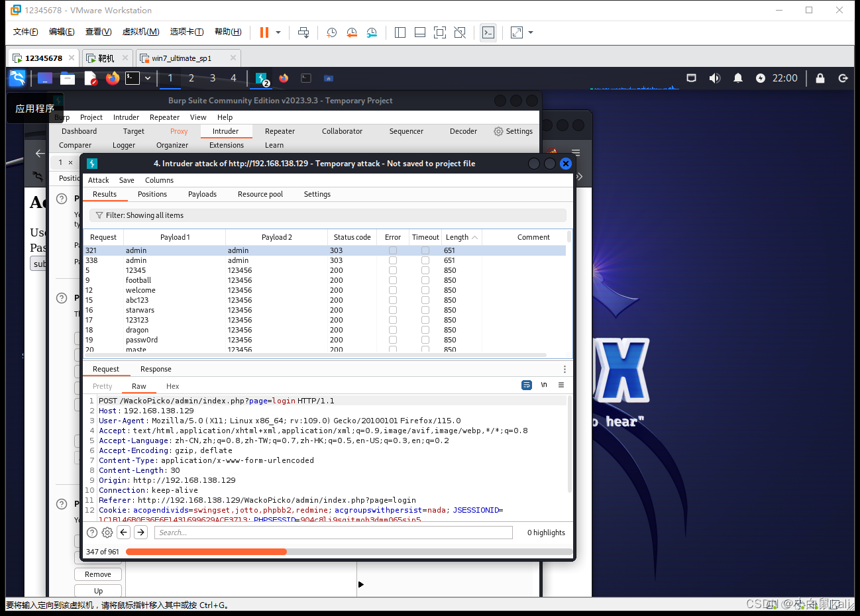The image size is (860, 616).
Task: Open the file manager in Kali panel
Action: (68, 78)
